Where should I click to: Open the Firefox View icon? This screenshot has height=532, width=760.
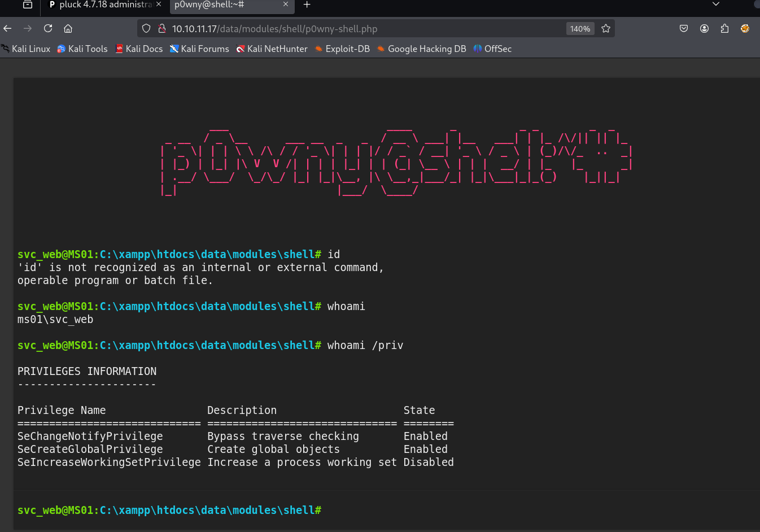(x=27, y=5)
